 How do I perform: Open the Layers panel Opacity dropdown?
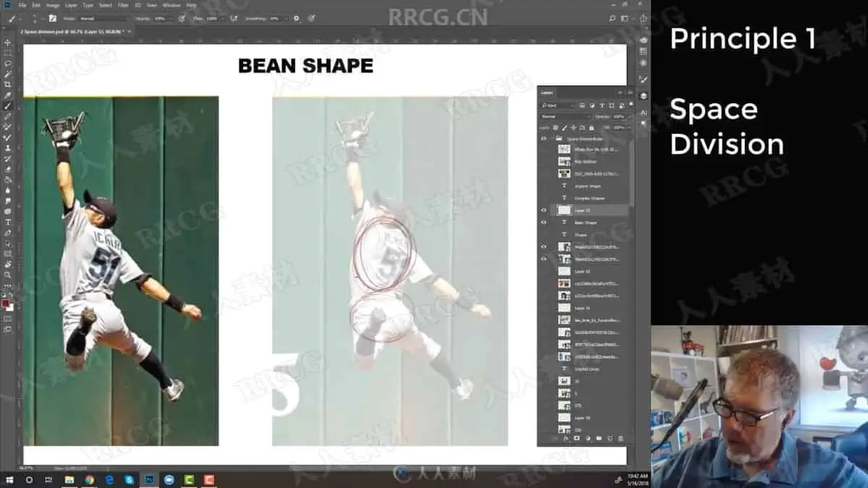621,116
